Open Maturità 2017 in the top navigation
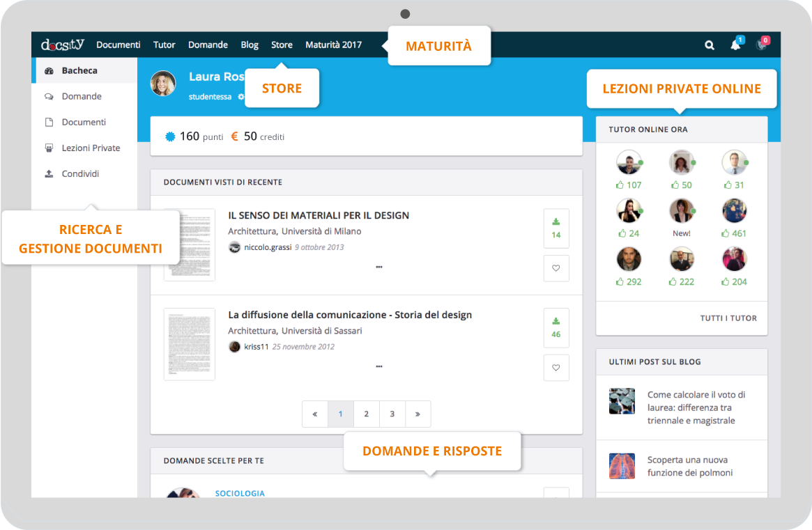 coord(333,45)
